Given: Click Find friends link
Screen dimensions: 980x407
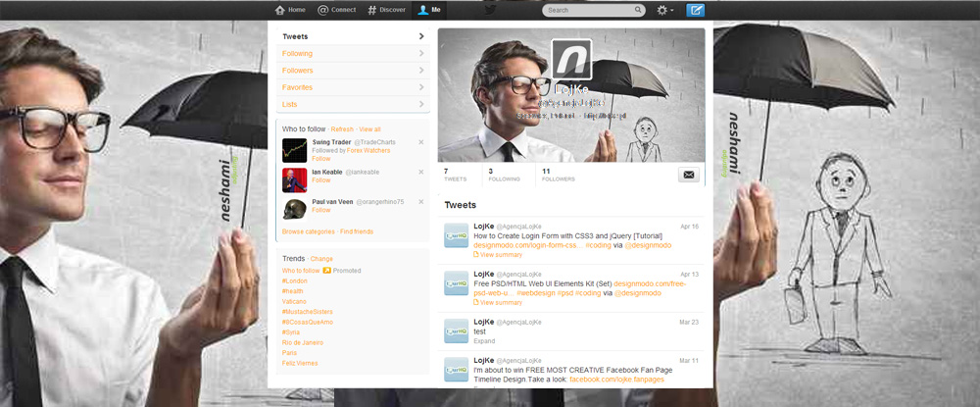Looking at the screenshot, I should point(357,231).
